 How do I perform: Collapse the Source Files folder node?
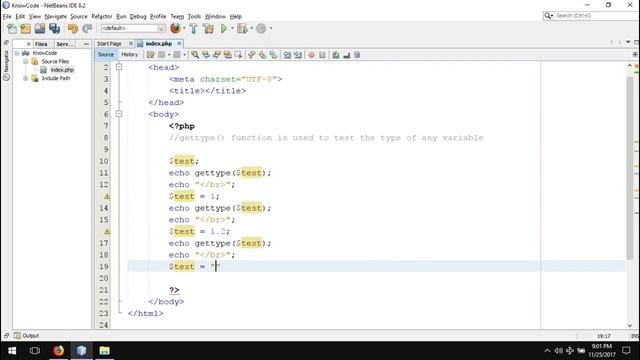(x=26, y=61)
